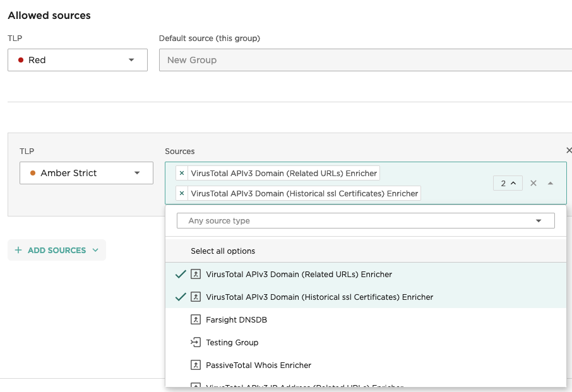Expand the collapsed chip counter showing 2
Screen dimensions: 572x392
(508, 182)
